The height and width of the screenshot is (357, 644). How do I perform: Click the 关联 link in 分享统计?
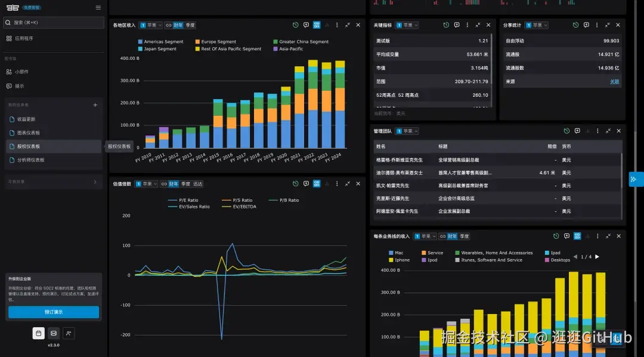[x=614, y=81]
